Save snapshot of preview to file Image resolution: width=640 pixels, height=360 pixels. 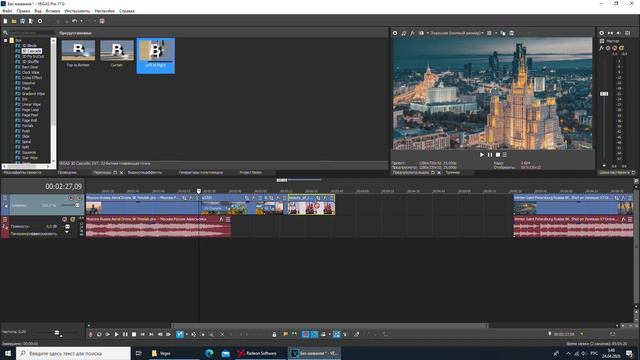pos(511,33)
